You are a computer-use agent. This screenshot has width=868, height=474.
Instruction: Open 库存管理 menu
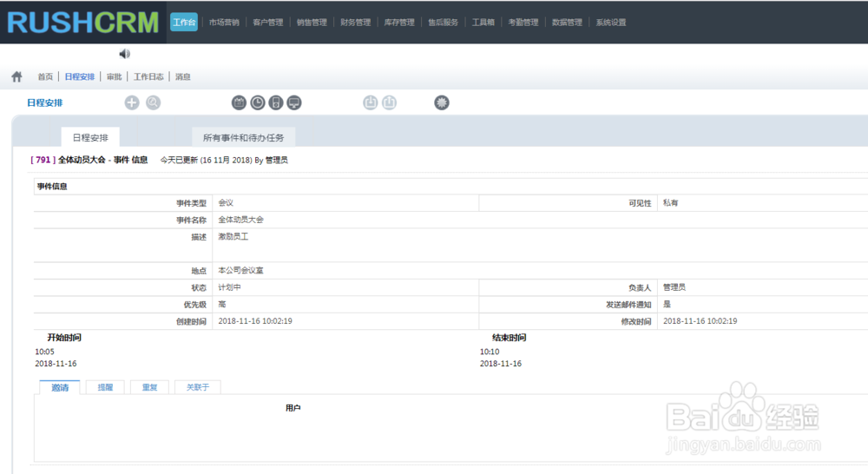[x=399, y=23]
